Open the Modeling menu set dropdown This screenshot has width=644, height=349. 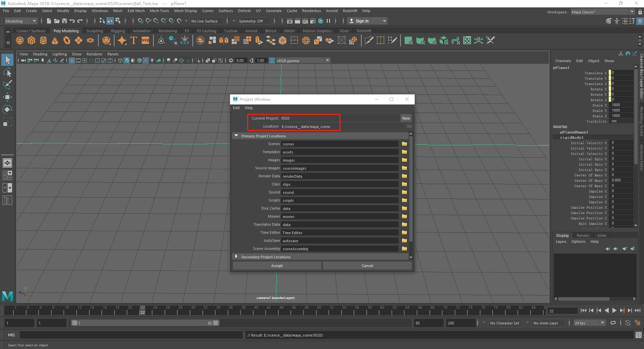20,21
